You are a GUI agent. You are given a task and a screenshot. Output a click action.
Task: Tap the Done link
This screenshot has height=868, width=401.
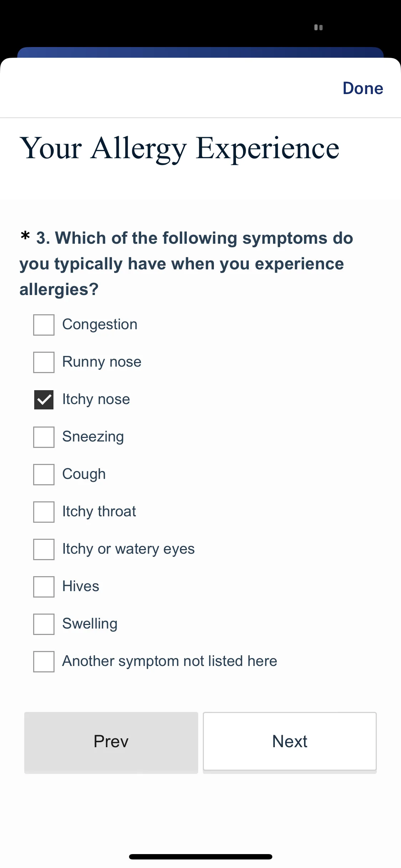pos(363,88)
